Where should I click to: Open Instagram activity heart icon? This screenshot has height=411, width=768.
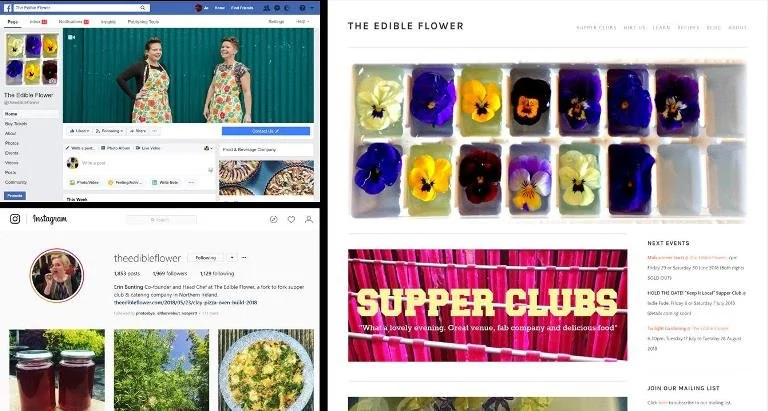(x=291, y=219)
